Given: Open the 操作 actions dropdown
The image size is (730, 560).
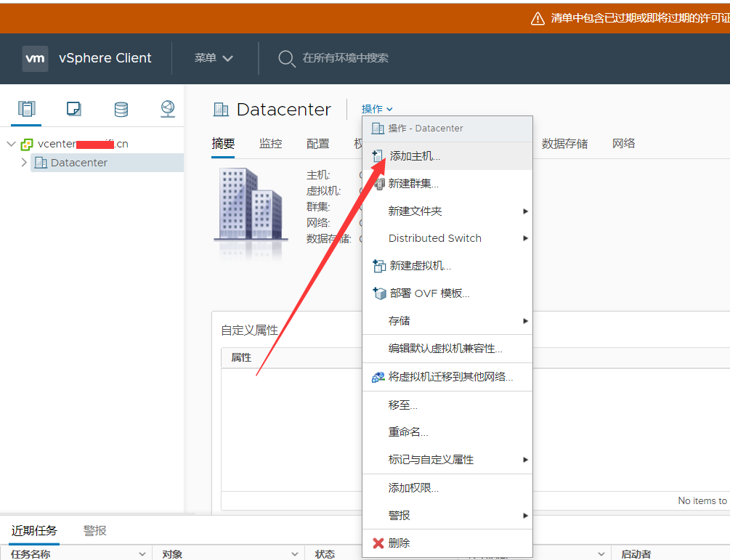Looking at the screenshot, I should pyautogui.click(x=377, y=109).
